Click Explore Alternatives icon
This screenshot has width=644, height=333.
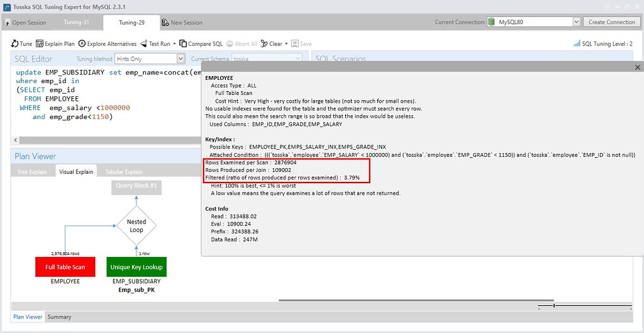coord(82,44)
